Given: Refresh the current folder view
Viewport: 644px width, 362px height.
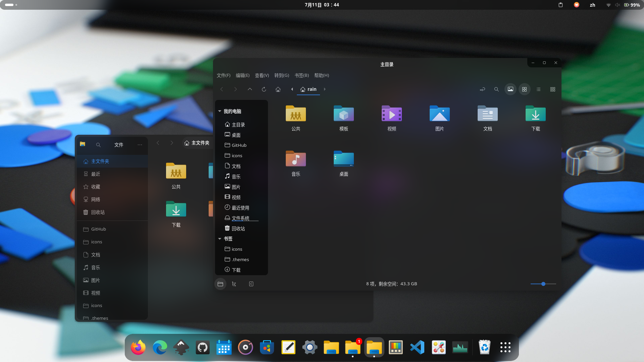Looking at the screenshot, I should click(264, 89).
